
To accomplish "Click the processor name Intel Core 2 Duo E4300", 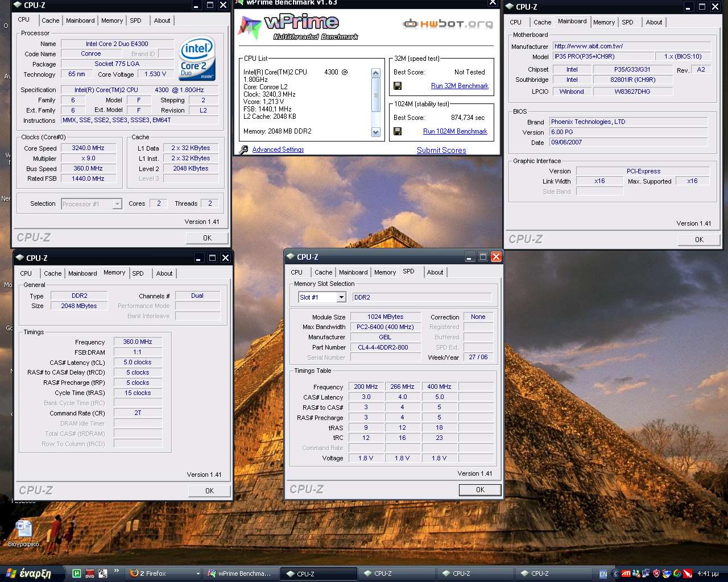I will pos(117,44).
